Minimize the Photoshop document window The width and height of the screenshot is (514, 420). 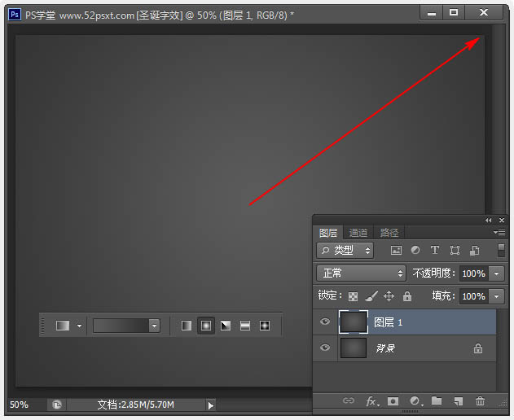[432, 13]
